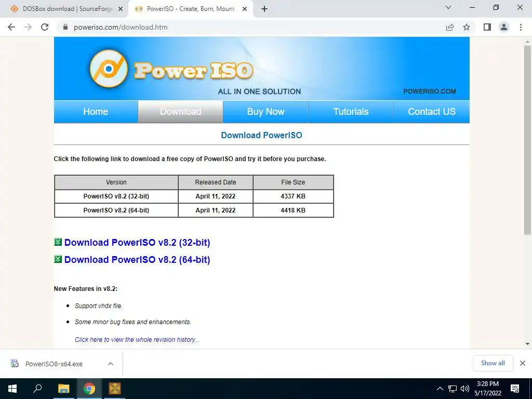Expand the PowerISO8-x64.exe download options chevron
532x399 pixels.
click(111, 363)
